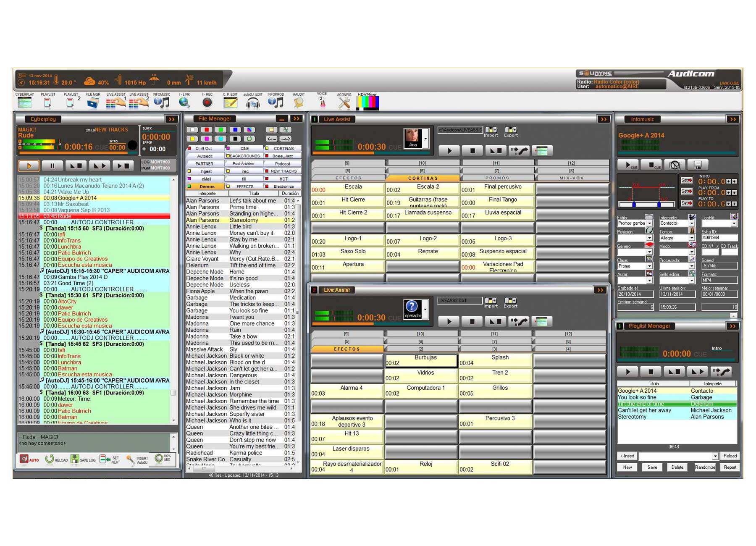This screenshot has width=756, height=546.
Task: Open the autoDJ Edit headphones icon
Action: (x=253, y=102)
